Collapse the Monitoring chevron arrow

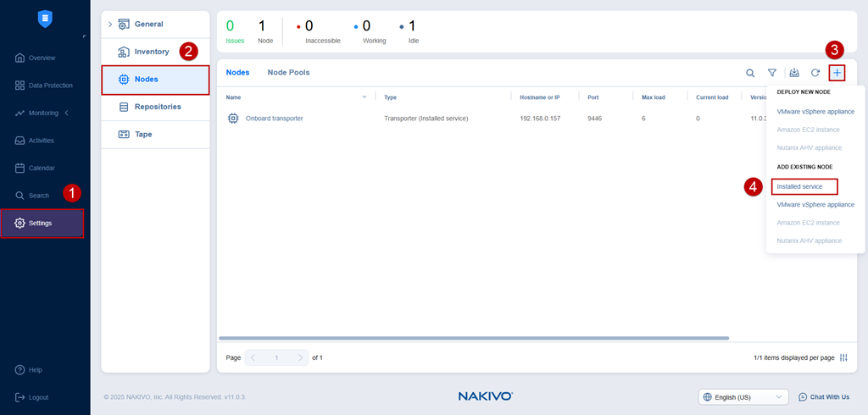coord(67,113)
